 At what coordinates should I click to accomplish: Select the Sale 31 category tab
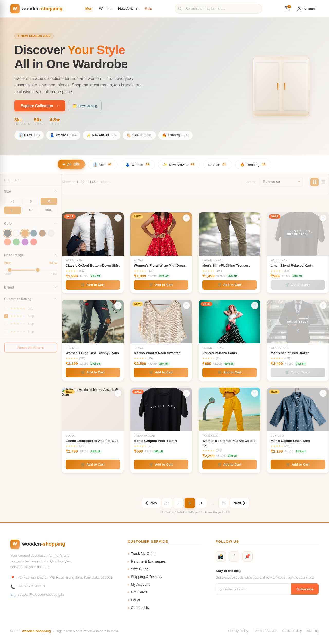pos(217,165)
